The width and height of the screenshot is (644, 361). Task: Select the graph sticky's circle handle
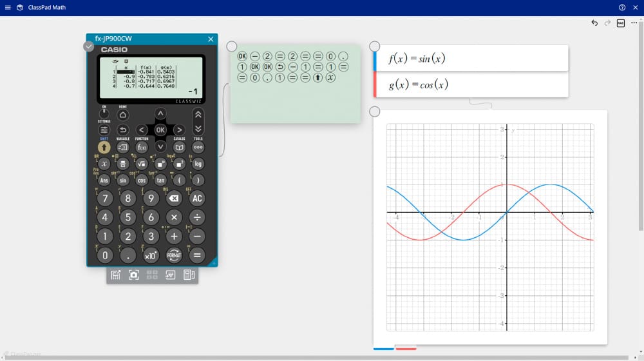tap(375, 112)
